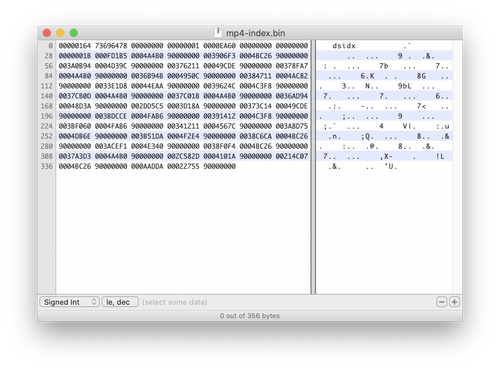Click the vertical scrollbar area of text pane
Screen dimensions: 500x371
tap(457, 167)
